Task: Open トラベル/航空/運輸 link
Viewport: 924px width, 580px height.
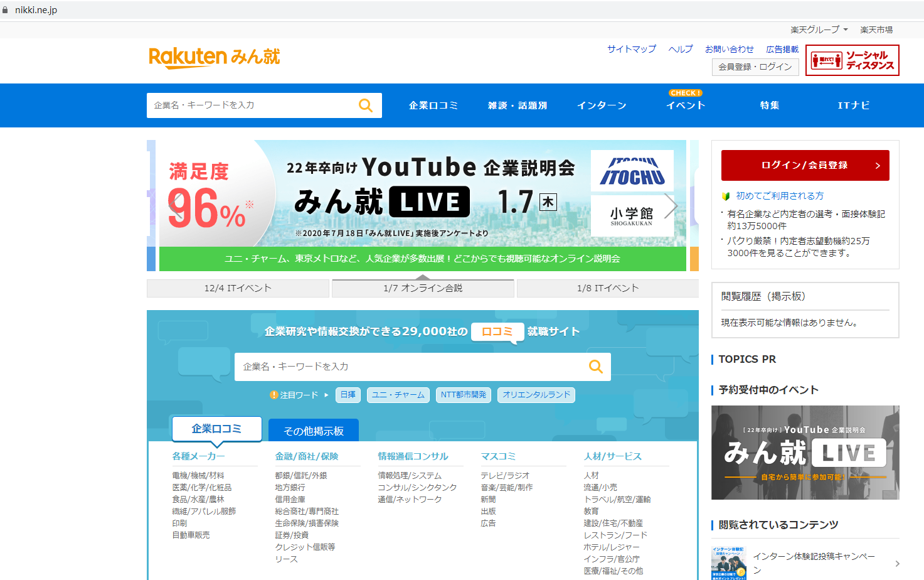Action: 617,500
